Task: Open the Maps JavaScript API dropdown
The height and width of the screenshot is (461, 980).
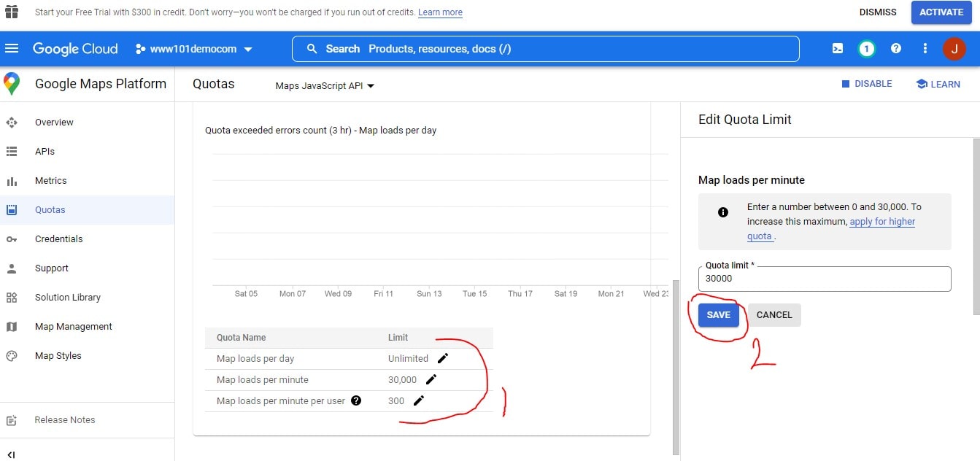Action: tap(325, 86)
